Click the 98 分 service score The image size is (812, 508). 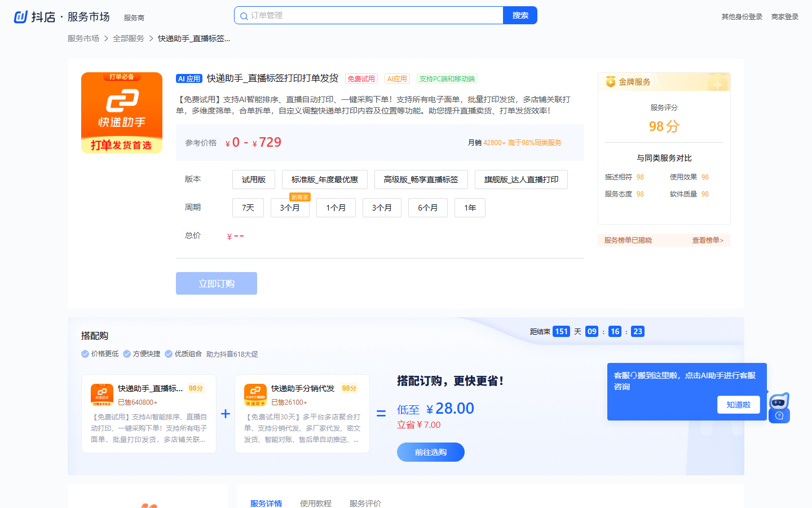664,126
